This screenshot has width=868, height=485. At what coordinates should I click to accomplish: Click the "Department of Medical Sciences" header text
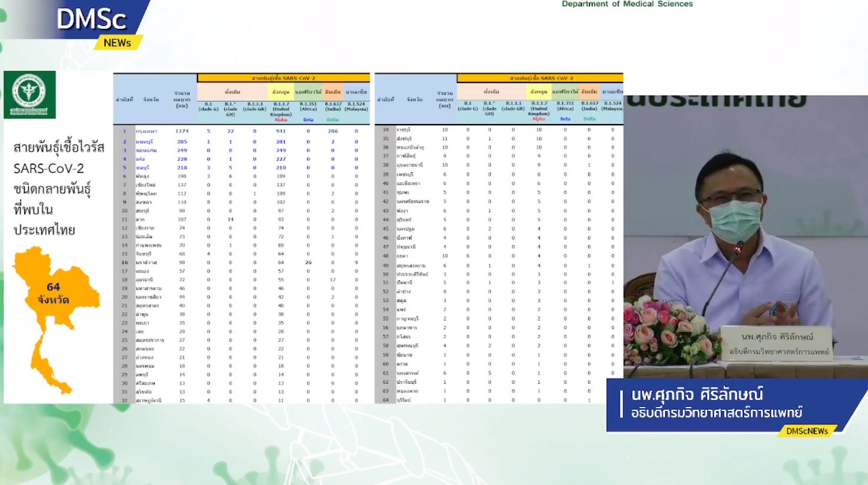(627, 4)
